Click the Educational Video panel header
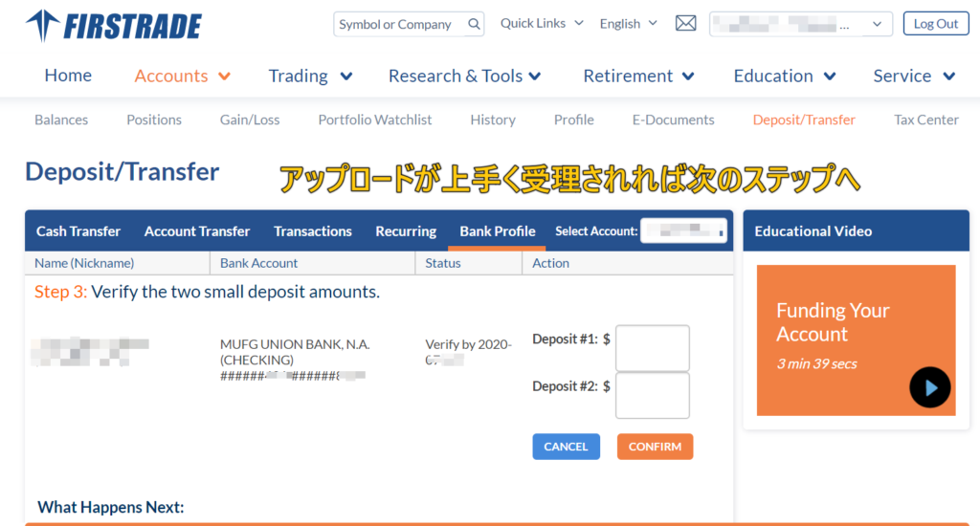 coord(856,231)
